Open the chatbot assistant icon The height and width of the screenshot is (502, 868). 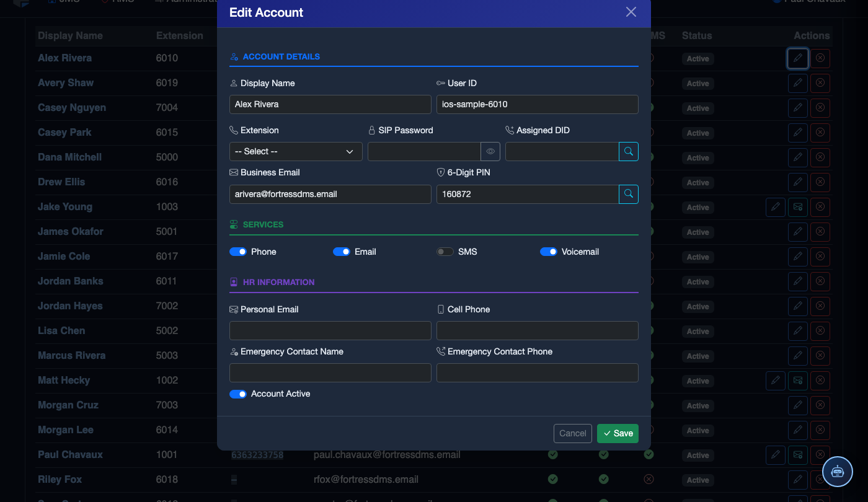click(838, 472)
